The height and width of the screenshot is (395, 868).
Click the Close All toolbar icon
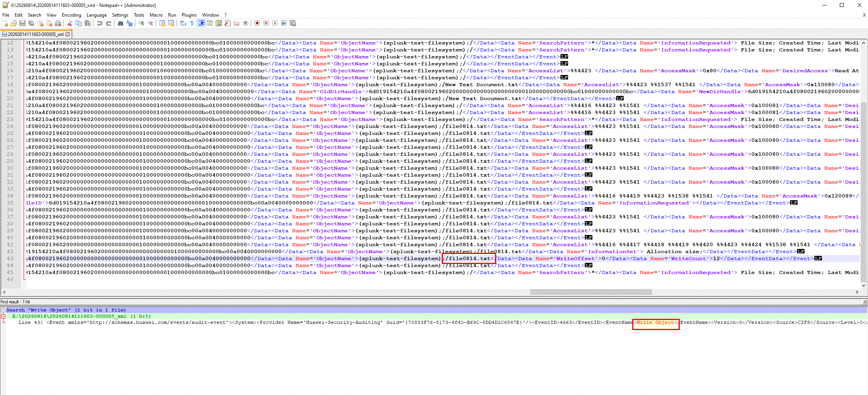click(x=49, y=23)
